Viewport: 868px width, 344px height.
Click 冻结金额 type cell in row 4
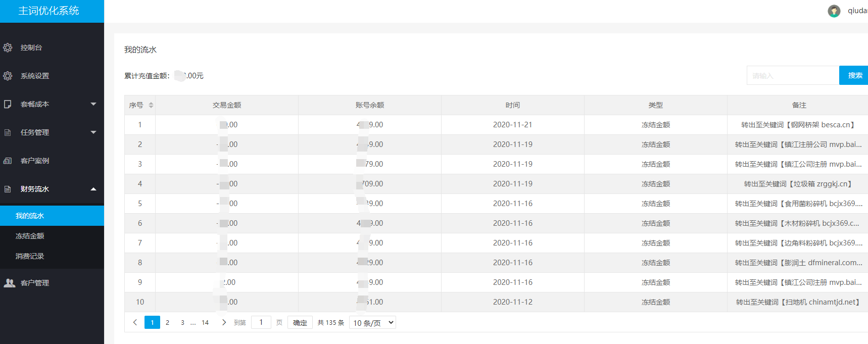click(656, 184)
